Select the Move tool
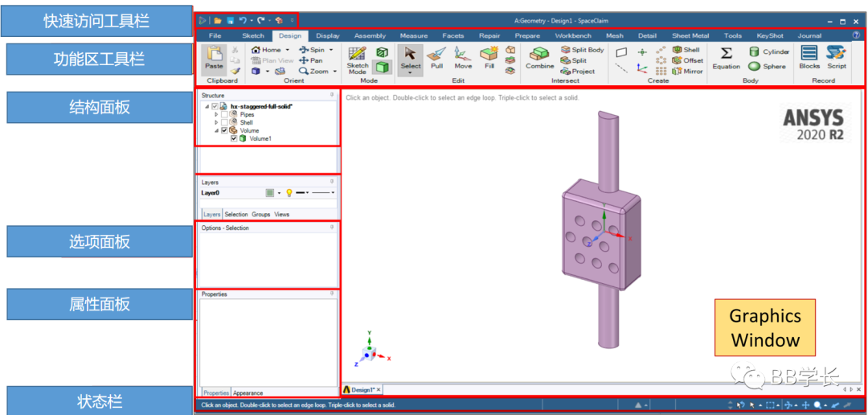 (x=463, y=58)
